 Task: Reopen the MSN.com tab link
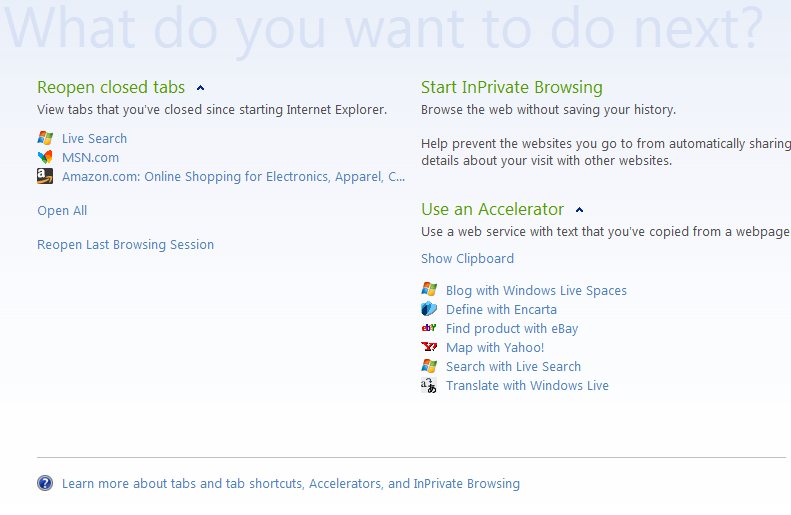coord(90,157)
